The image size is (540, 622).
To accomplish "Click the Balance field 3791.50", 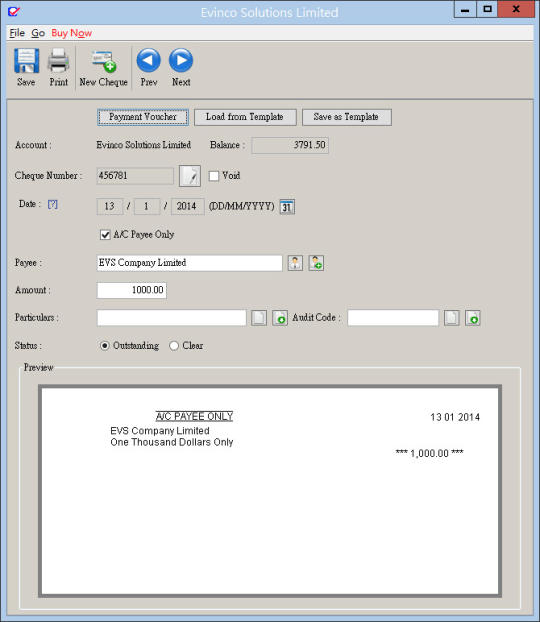I will 290,145.
